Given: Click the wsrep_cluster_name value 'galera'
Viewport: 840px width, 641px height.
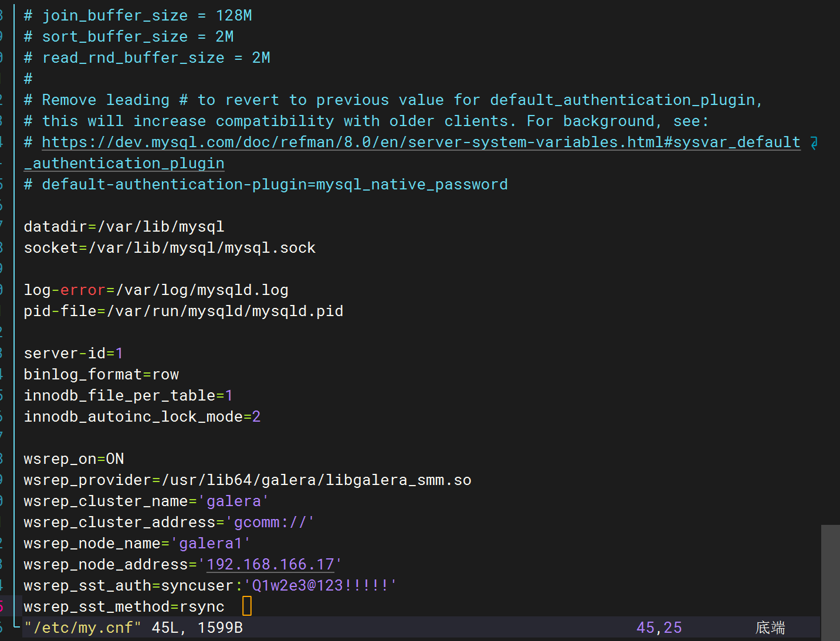Looking at the screenshot, I should pyautogui.click(x=235, y=500).
